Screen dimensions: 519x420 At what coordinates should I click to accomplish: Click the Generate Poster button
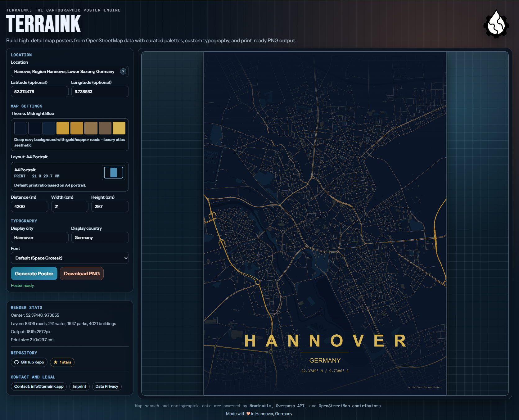point(34,273)
